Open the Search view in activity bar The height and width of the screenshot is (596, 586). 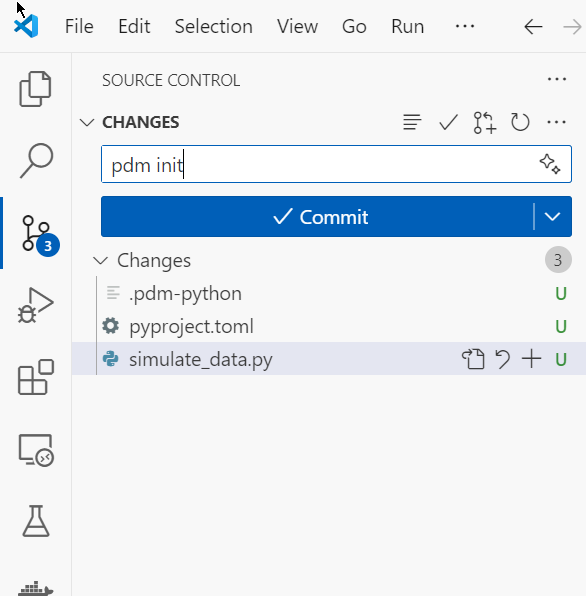(x=35, y=161)
